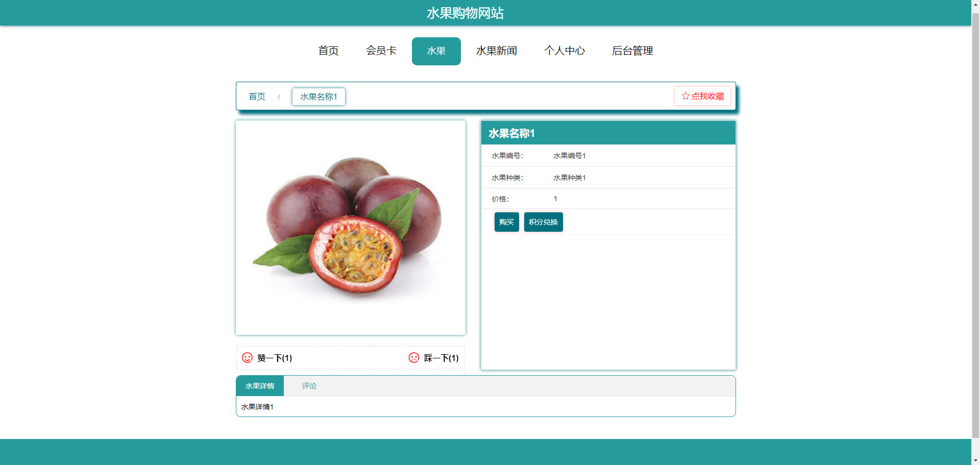Click the 水果购物网站 site title
This screenshot has height=465, width=980.
(465, 13)
